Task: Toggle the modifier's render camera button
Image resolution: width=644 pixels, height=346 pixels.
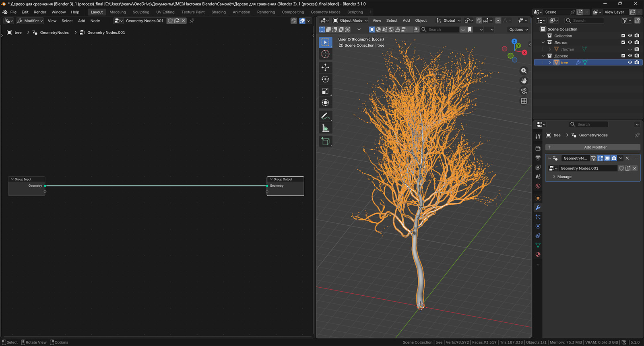Action: tap(614, 158)
